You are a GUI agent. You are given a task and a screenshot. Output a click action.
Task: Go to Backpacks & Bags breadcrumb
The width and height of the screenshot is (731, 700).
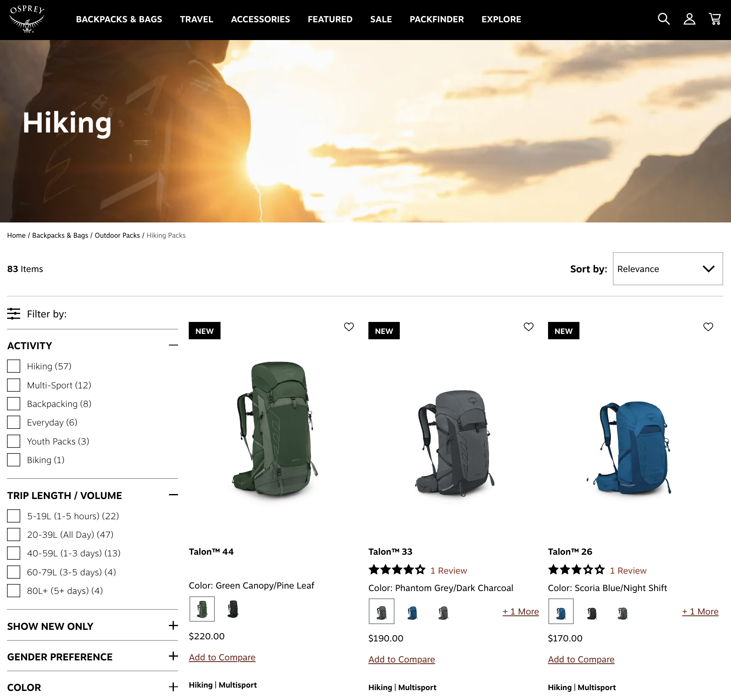(60, 235)
